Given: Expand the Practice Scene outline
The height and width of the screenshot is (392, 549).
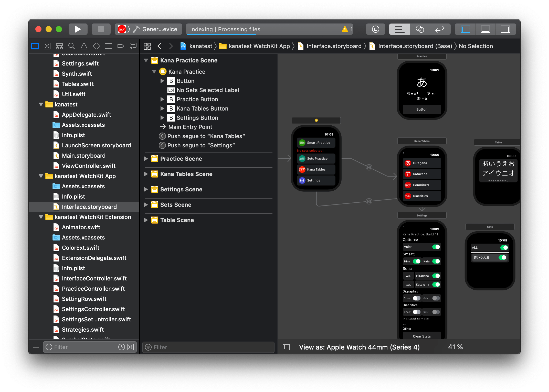Looking at the screenshot, I should (x=146, y=159).
